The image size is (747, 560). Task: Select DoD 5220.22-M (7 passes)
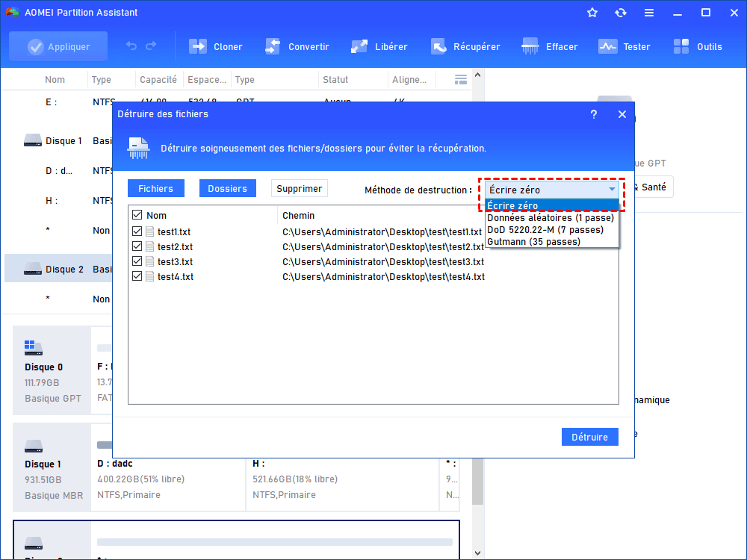[x=545, y=229]
